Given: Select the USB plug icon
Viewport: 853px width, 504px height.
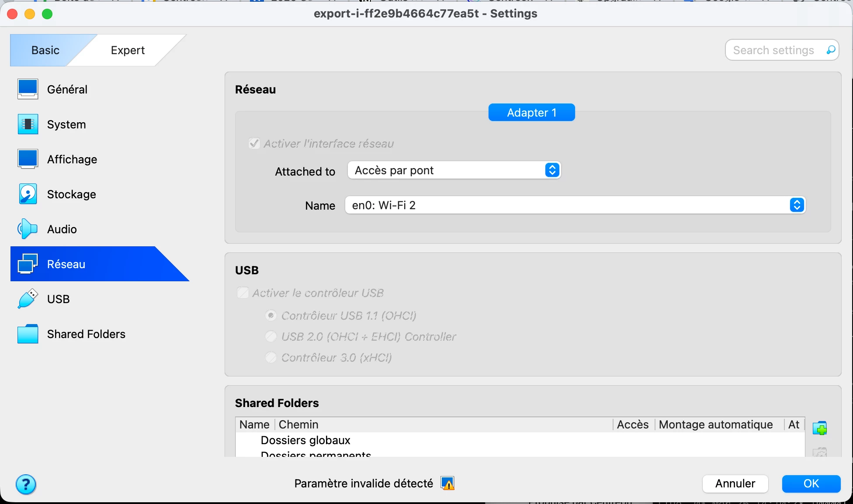Looking at the screenshot, I should 28,299.
